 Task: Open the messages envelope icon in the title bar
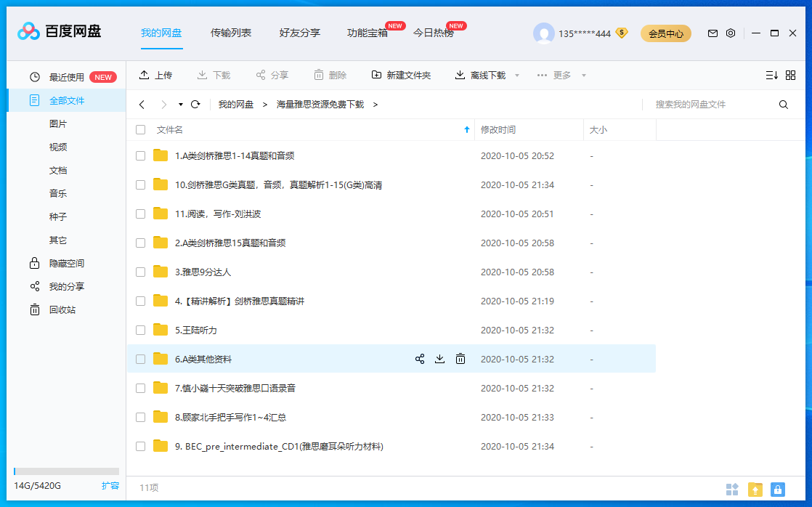click(712, 33)
